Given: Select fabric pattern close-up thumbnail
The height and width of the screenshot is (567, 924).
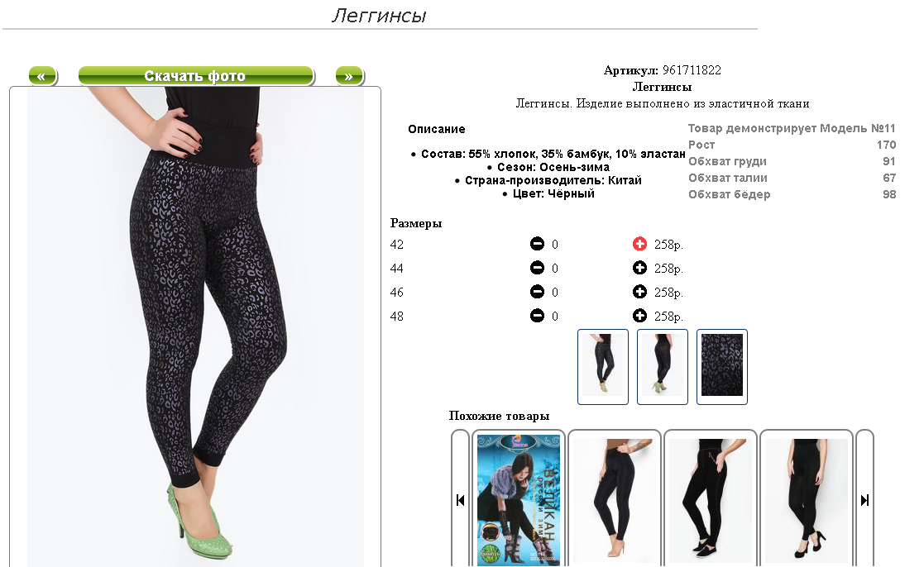Looking at the screenshot, I should 722,367.
